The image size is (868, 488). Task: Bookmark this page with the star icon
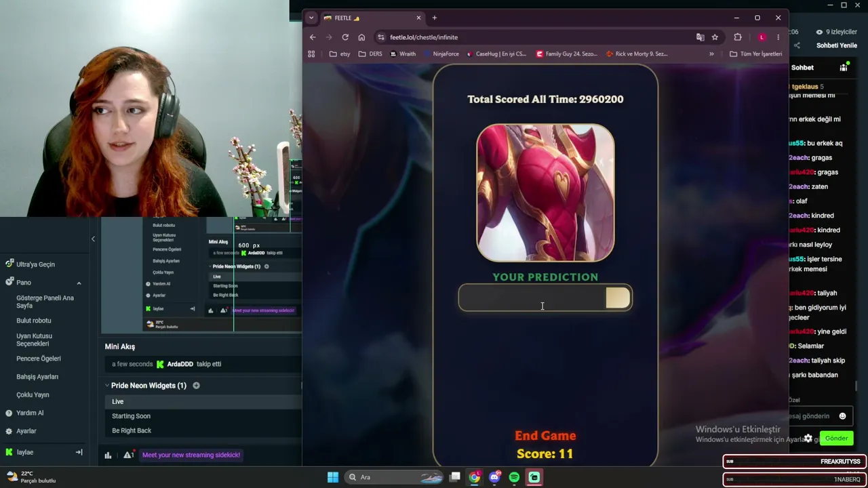(x=715, y=37)
